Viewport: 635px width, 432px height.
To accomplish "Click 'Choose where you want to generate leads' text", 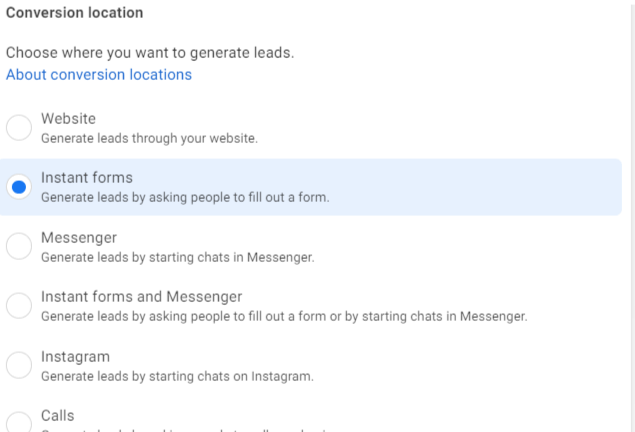I will tap(150, 52).
